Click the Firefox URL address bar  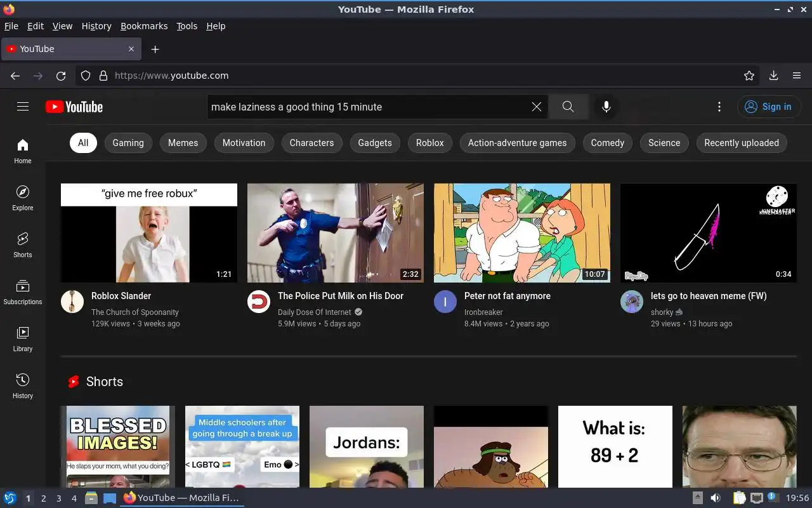419,76
